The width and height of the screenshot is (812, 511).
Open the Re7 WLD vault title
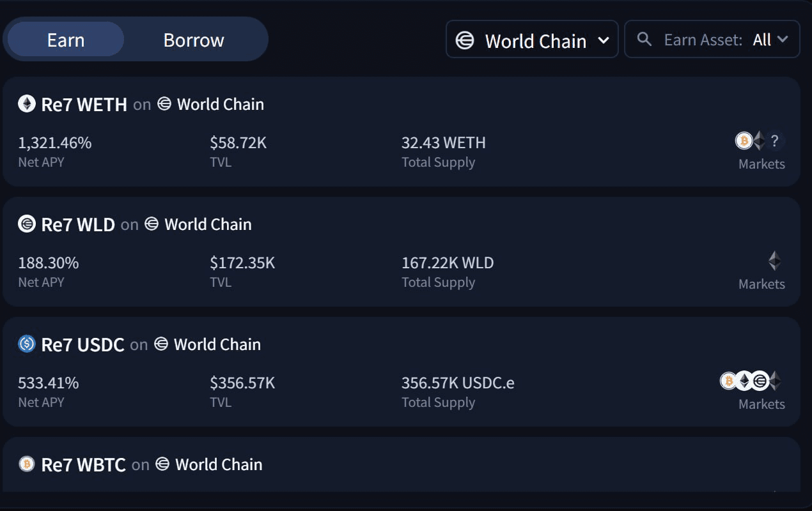(x=78, y=224)
